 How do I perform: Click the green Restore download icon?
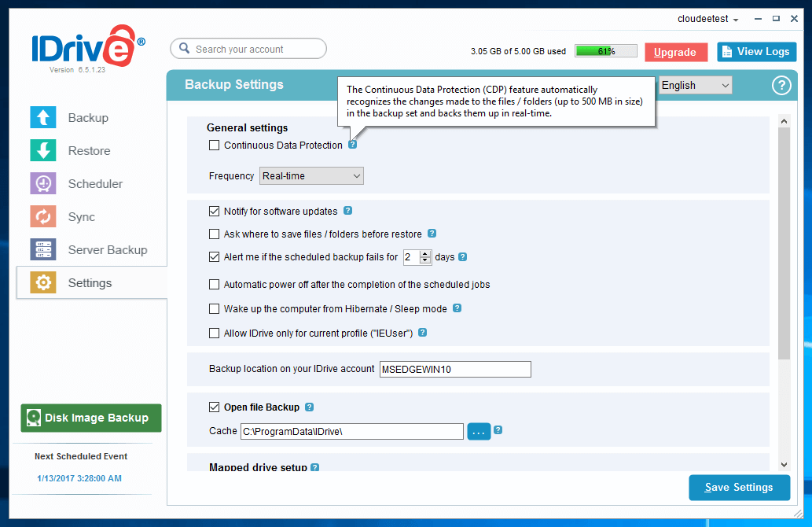click(43, 150)
